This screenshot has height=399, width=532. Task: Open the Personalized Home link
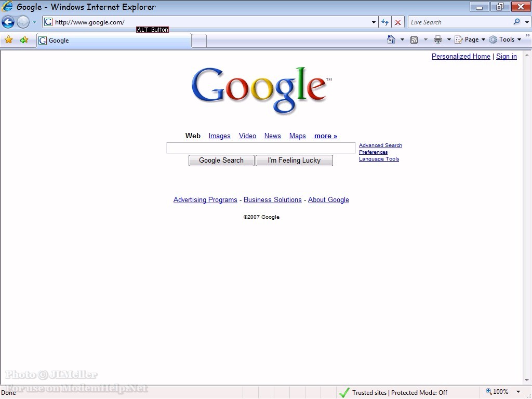coord(461,56)
